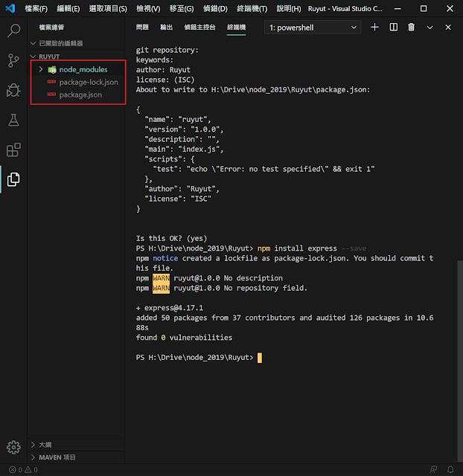Expand the MAVEN projects section

[x=76, y=457]
